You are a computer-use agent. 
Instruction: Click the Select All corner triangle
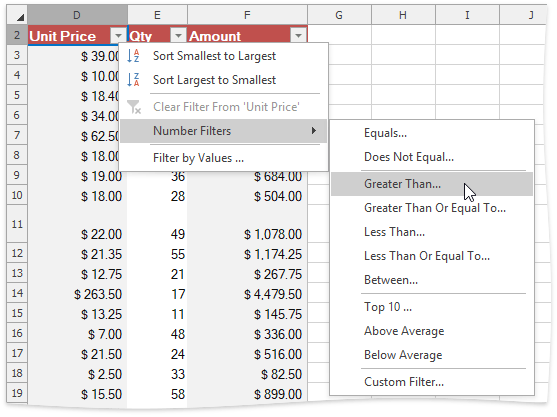coord(20,17)
